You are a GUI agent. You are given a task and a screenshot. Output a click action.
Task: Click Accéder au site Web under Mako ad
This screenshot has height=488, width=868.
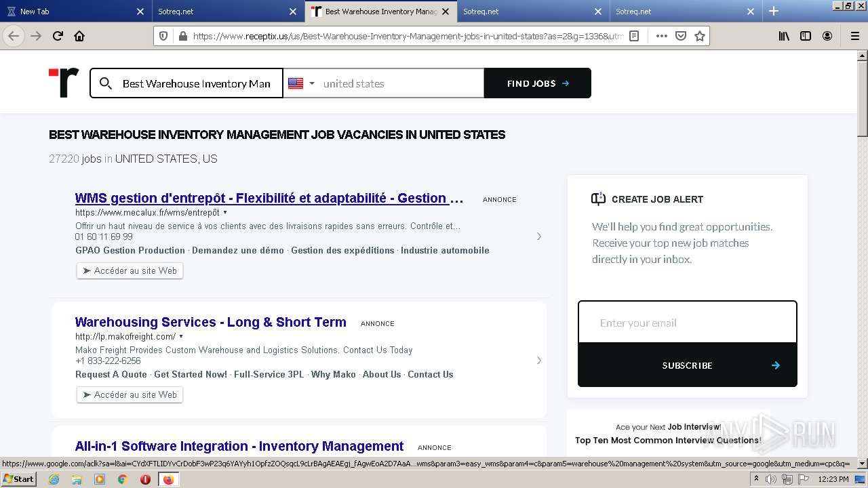point(130,394)
